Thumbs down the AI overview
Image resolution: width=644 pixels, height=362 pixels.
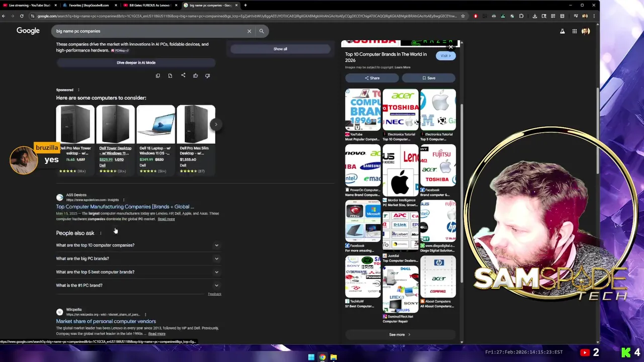[207, 76]
